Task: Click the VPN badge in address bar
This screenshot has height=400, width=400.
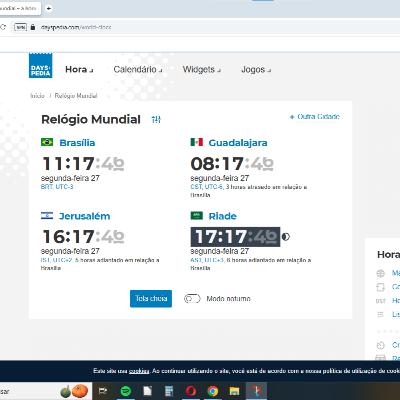Action: click(20, 27)
